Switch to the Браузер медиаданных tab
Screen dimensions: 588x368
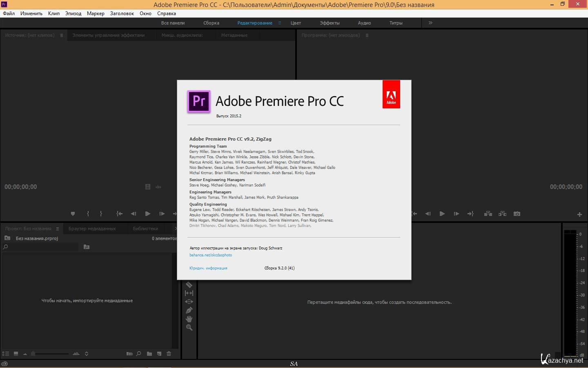click(92, 229)
